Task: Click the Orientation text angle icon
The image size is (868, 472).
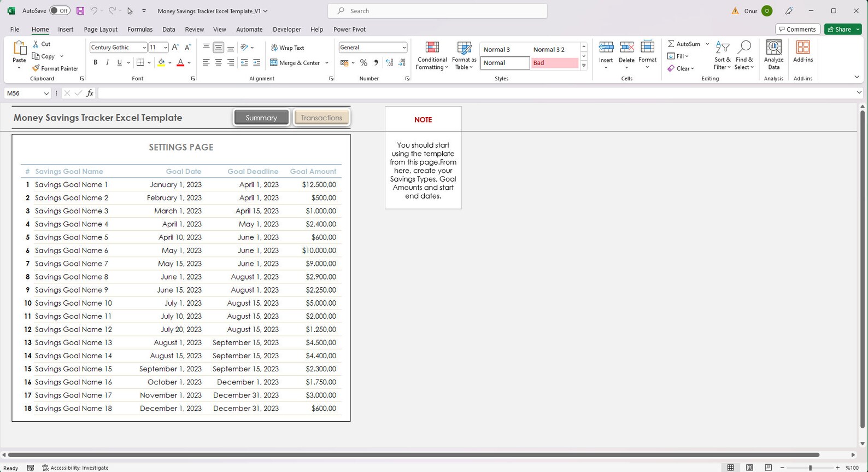Action: click(x=245, y=48)
